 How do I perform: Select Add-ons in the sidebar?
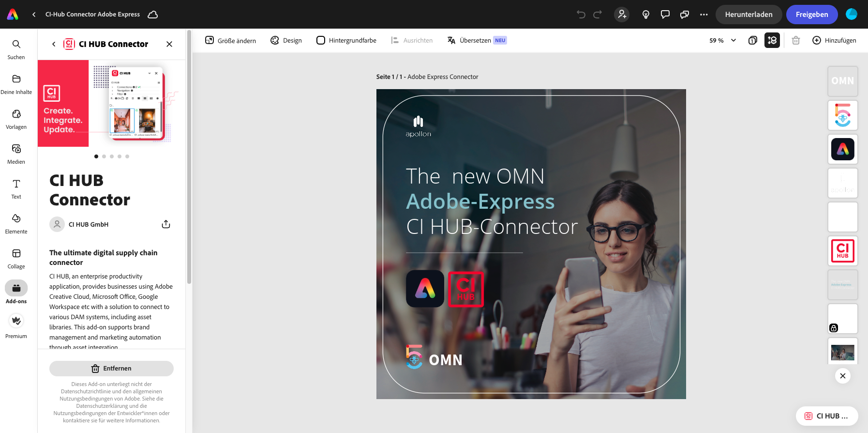coord(16,293)
